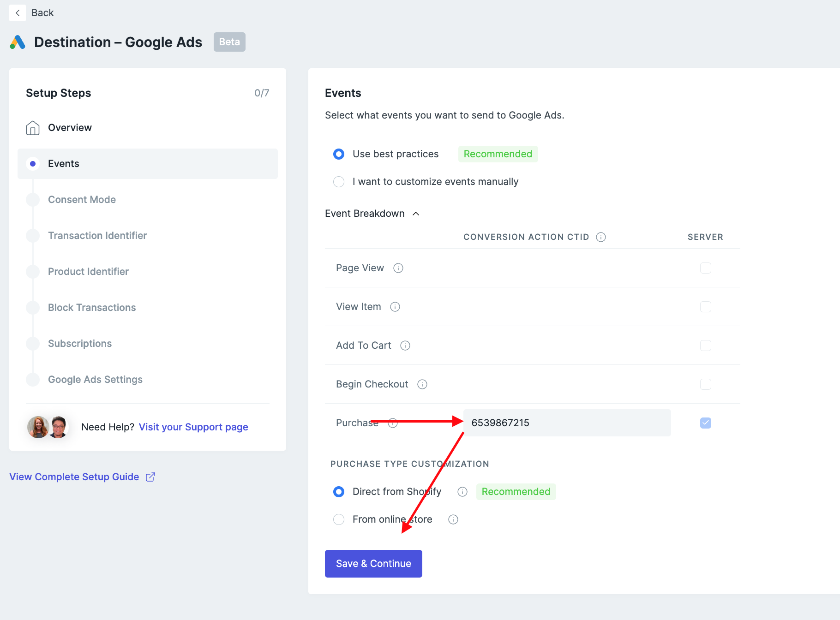
Task: Click the Recommended badge beside best practices
Action: 498,154
